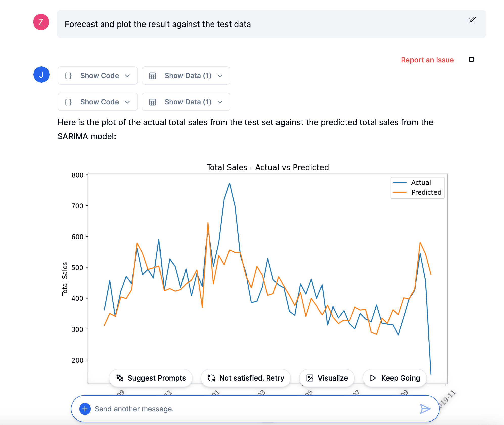Expand the second Show Code dropdown

coord(98,102)
